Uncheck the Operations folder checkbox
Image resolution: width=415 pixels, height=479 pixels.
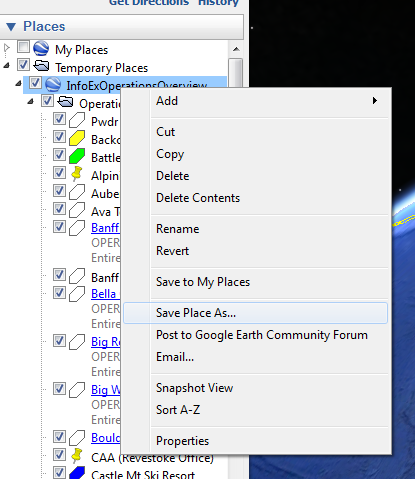point(47,101)
